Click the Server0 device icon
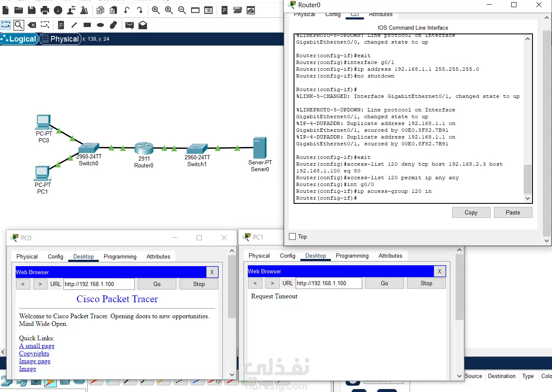The image size is (552, 392). pyautogui.click(x=260, y=147)
